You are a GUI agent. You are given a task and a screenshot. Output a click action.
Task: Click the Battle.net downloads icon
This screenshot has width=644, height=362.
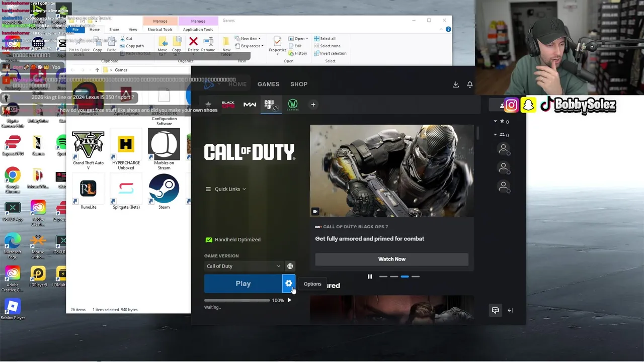[x=456, y=84]
